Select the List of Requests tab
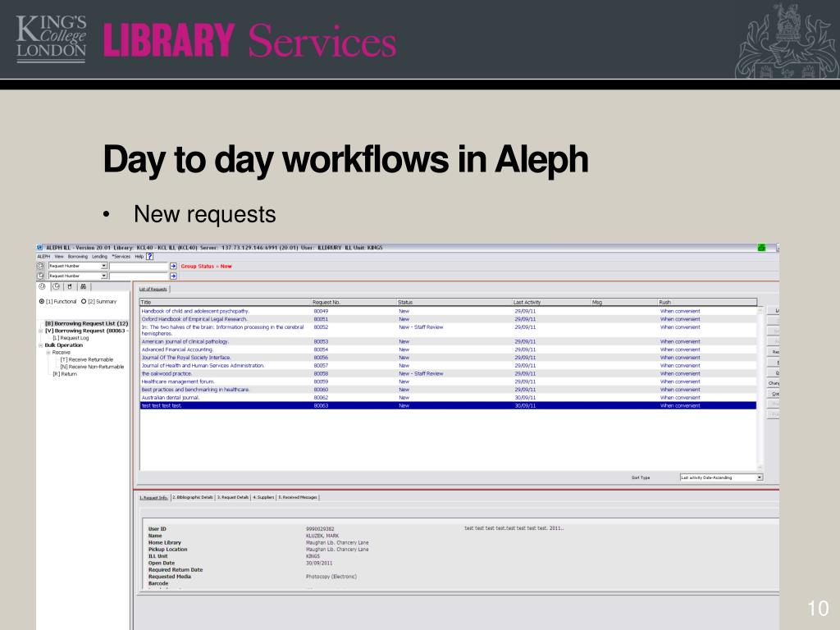 pos(153,289)
